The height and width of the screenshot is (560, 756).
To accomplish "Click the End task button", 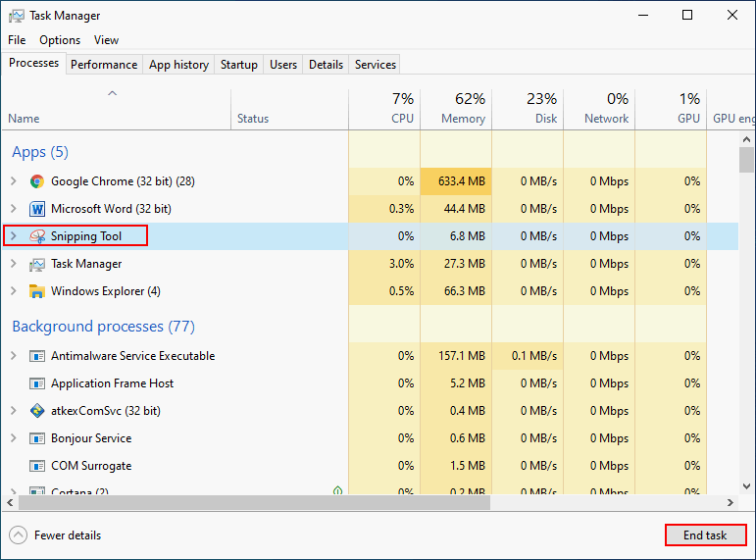I will [x=705, y=535].
